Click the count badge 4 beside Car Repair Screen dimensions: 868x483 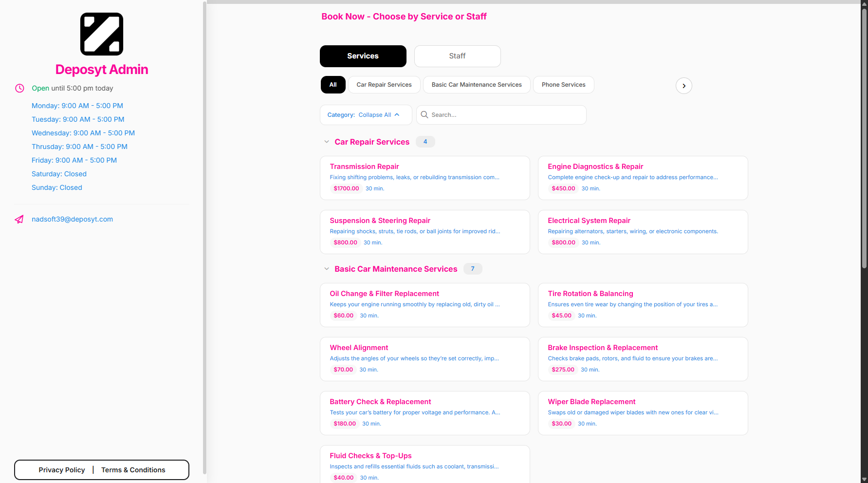[425, 142]
